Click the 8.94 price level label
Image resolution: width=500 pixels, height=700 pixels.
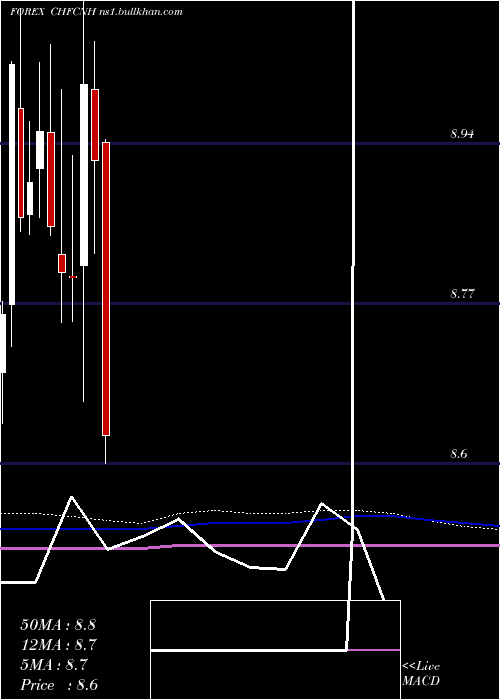click(x=462, y=133)
